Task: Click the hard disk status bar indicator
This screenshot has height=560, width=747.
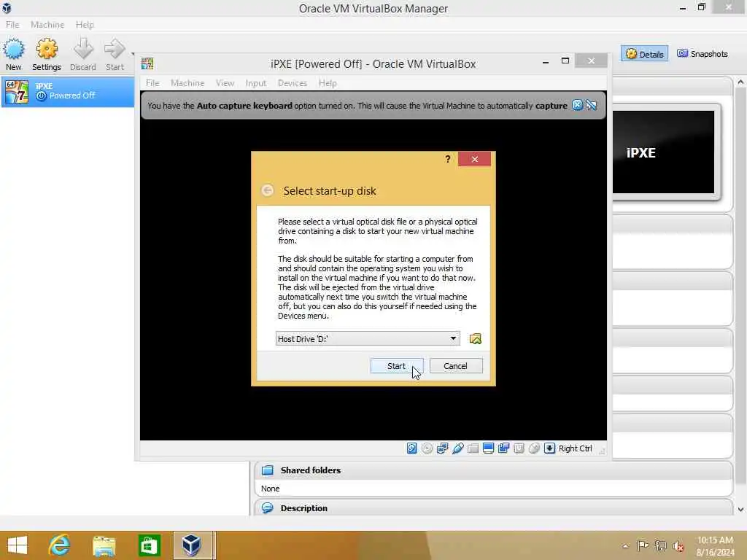Action: point(411,448)
